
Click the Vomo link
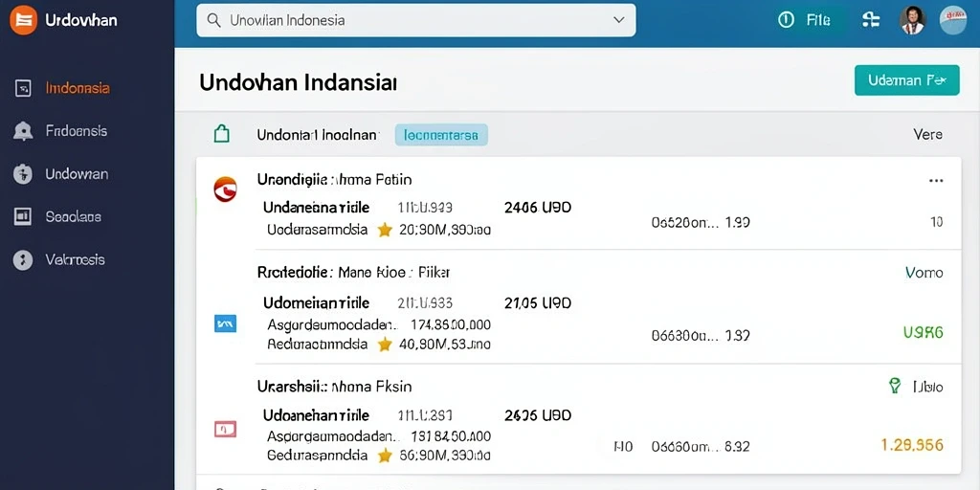click(x=924, y=273)
